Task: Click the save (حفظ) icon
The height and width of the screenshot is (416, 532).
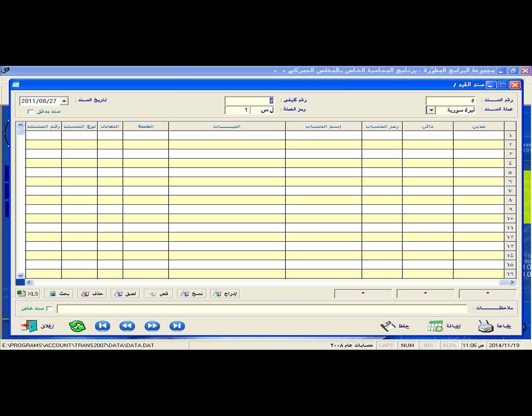Action: [x=388, y=326]
